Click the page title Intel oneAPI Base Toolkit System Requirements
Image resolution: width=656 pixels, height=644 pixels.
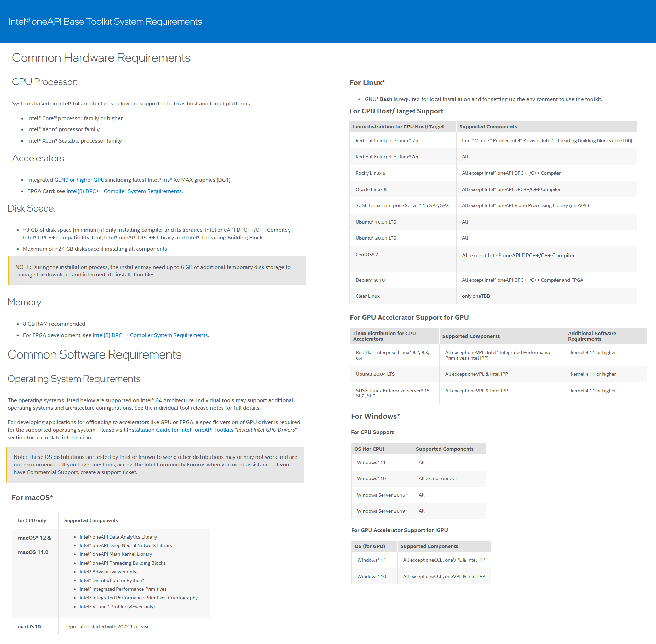[x=105, y=21]
